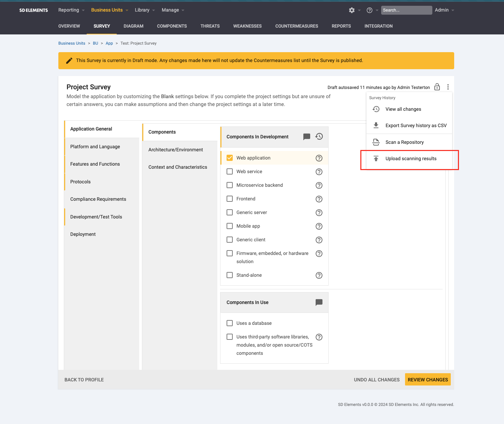Follow the App breadcrumb link

pos(109,43)
